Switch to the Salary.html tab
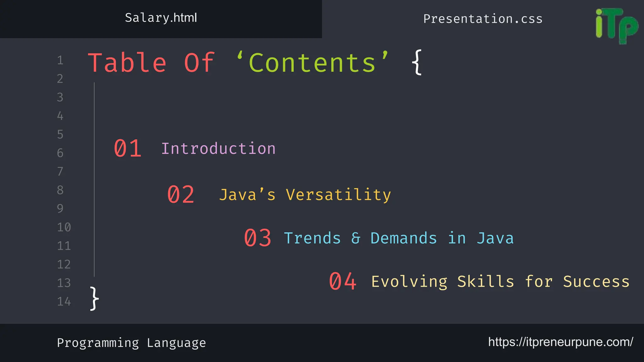Viewport: 644px width, 362px height. 161,18
